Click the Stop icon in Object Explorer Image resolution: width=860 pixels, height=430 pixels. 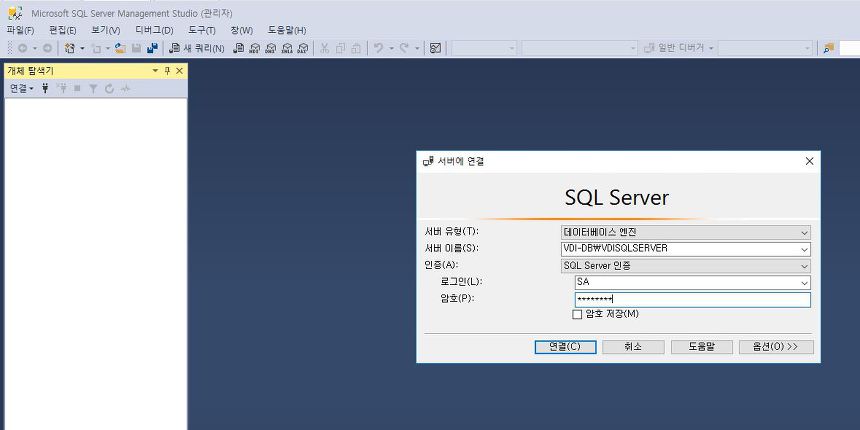tap(77, 88)
